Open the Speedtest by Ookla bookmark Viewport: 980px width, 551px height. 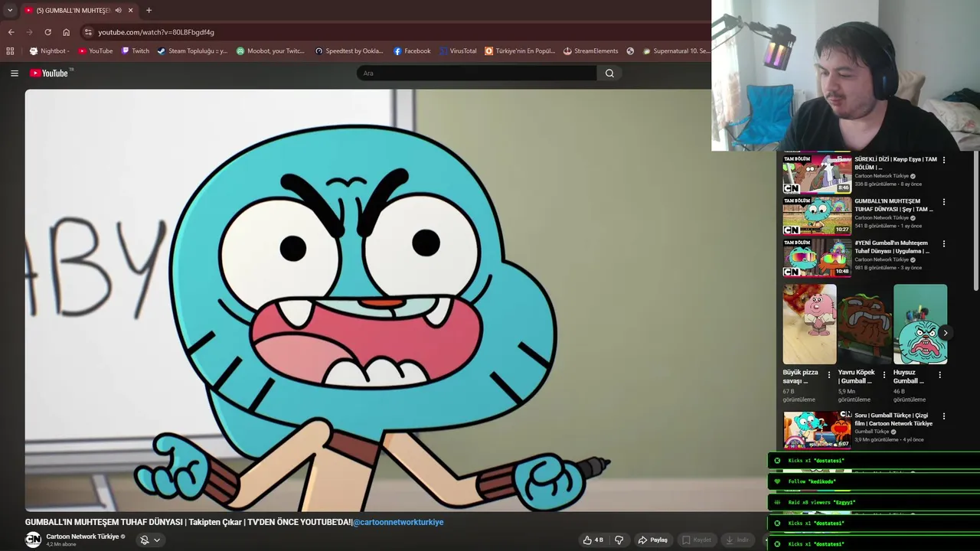point(349,51)
